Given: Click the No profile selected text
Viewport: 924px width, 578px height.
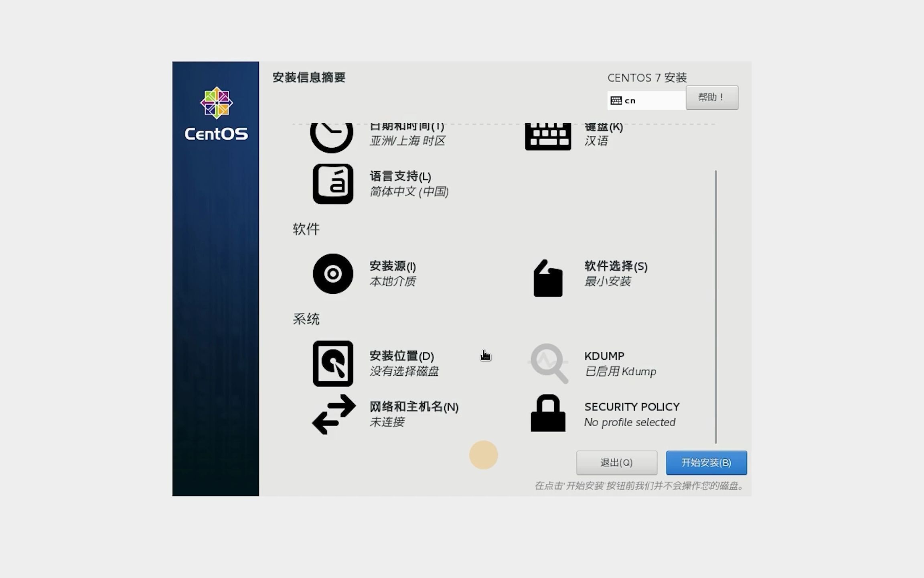Looking at the screenshot, I should click(x=630, y=422).
